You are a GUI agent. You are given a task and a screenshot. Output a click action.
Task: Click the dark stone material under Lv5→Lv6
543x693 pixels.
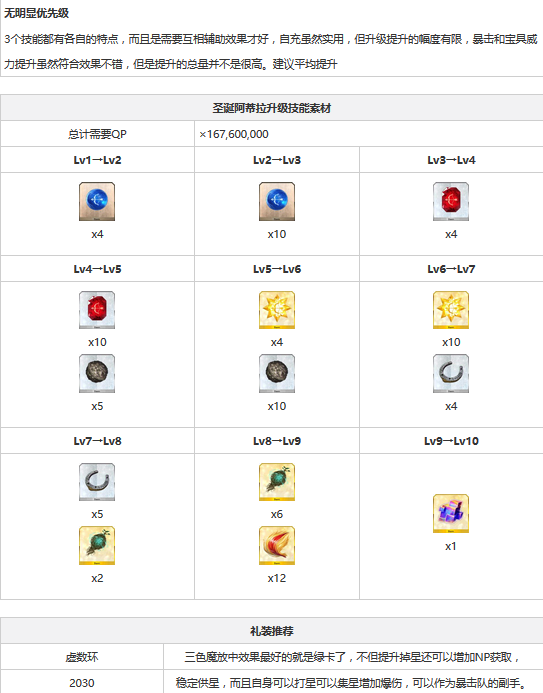(277, 373)
